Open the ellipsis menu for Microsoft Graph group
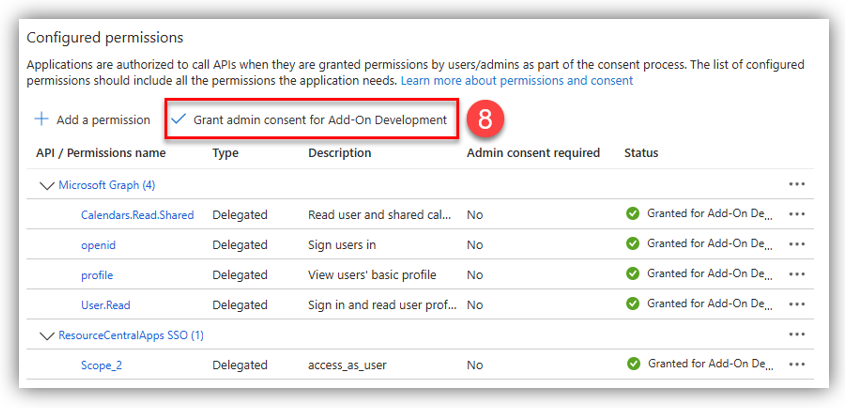Screen dimensions: 845x408 797,185
